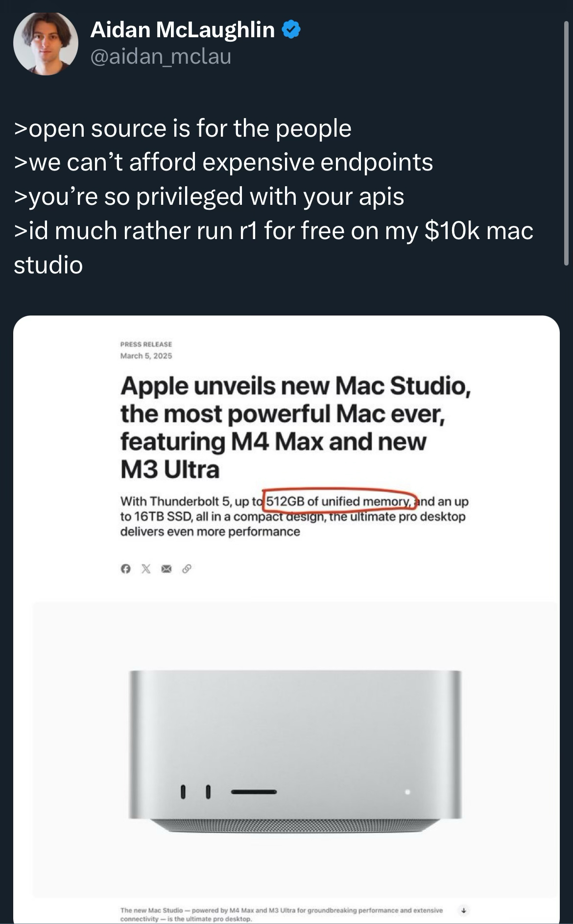This screenshot has height=924, width=573.
Task: Share the article via X icon
Action: coord(146,569)
